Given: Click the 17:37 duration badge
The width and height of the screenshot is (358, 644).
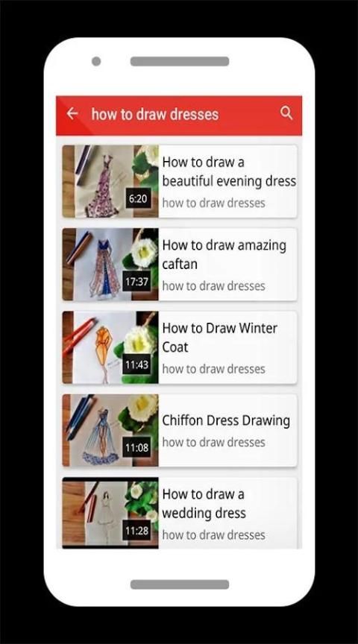Looking at the screenshot, I should pos(137,282).
